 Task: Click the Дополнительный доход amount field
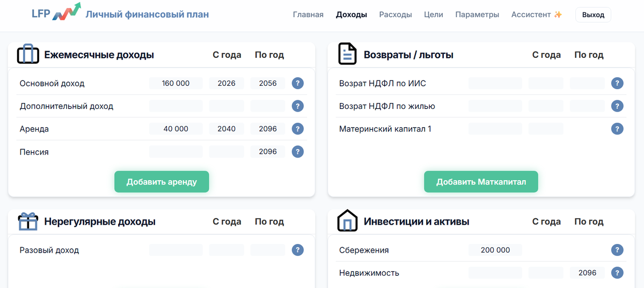click(176, 106)
